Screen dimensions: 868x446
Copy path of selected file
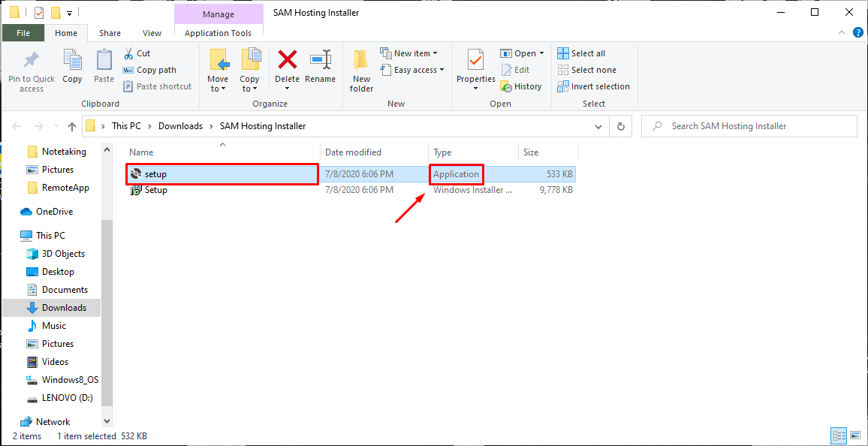coord(149,71)
